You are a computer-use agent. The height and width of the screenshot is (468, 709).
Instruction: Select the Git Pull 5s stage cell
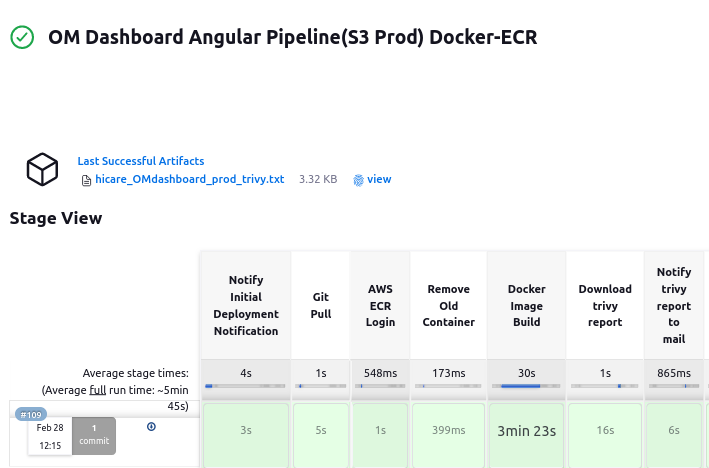(321, 431)
